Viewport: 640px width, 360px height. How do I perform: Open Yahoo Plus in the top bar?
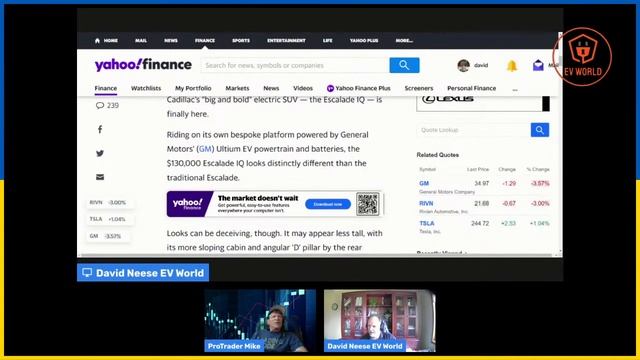click(364, 40)
